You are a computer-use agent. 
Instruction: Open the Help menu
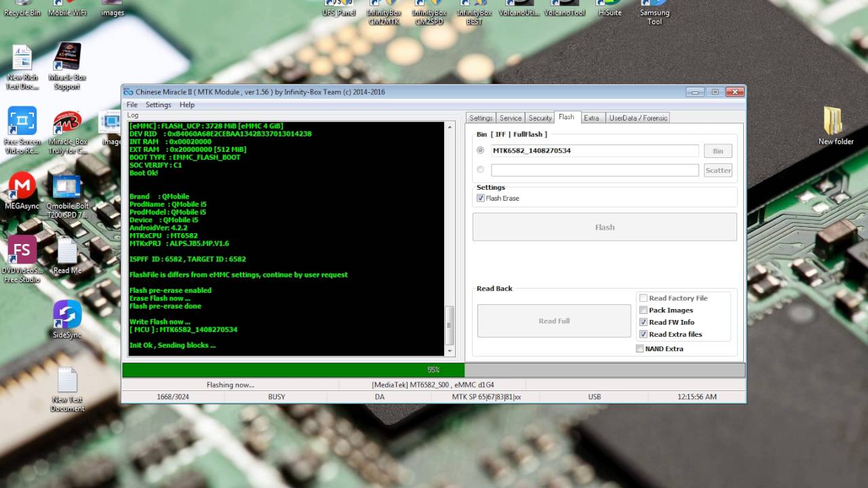(x=187, y=105)
